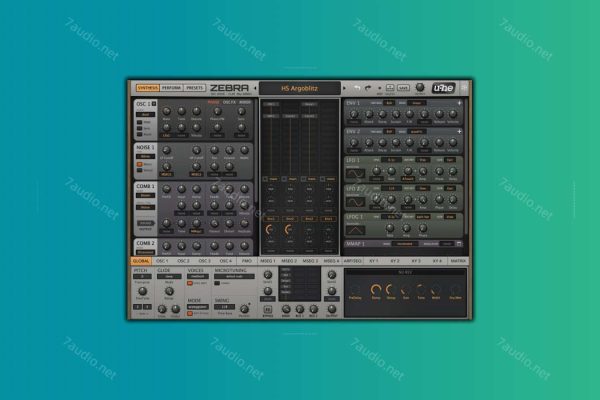Image resolution: width=600 pixels, height=400 pixels.
Task: Tick the first lane checkbox in mixer grid
Action: point(265,179)
